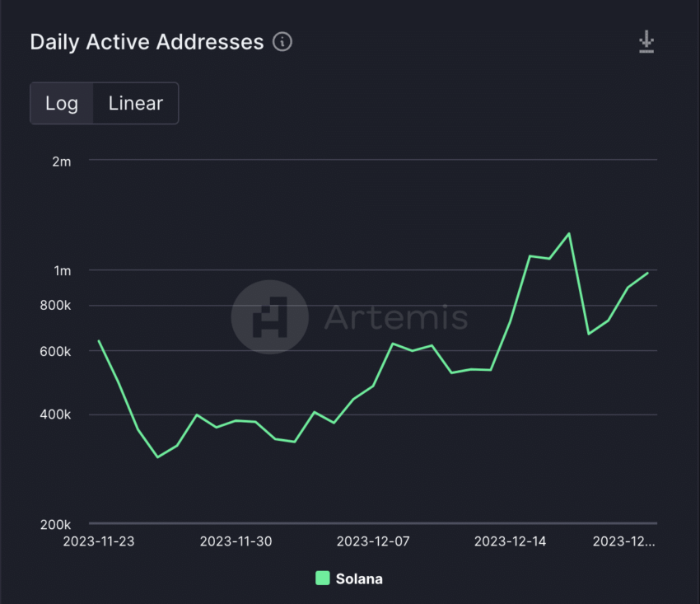Click the 400k y-axis label
This screenshot has width=700, height=604.
pyautogui.click(x=55, y=414)
